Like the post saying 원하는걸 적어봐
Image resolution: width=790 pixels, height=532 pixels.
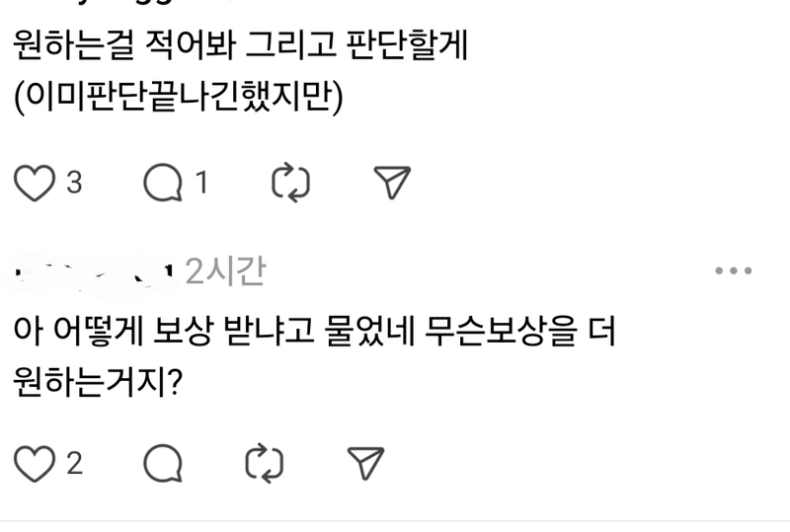click(35, 183)
